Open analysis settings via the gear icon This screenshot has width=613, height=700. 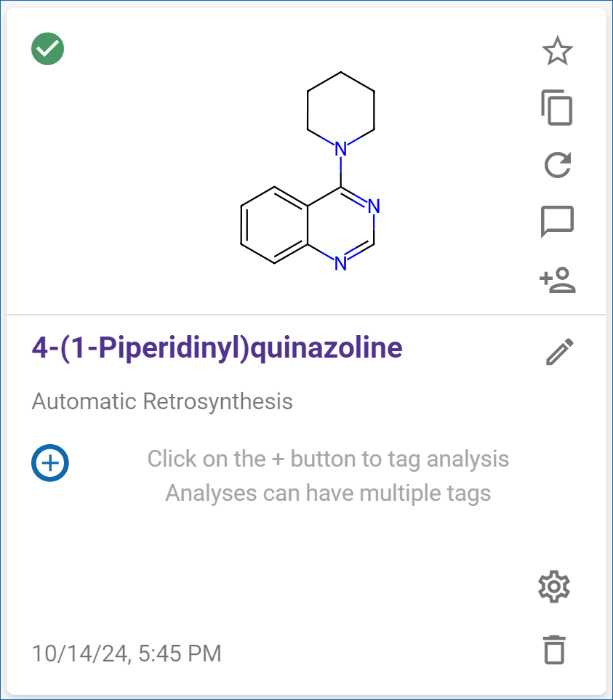pos(554,587)
